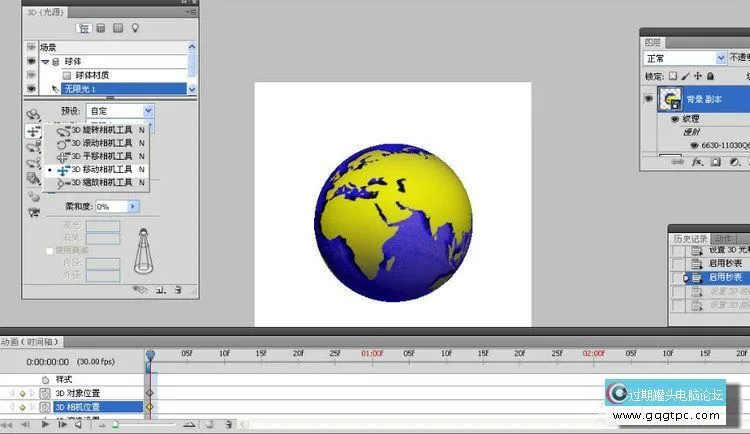The height and width of the screenshot is (434, 750).
Task: Choose 3D 平移相机工具 from flyout
Action: coord(96,156)
